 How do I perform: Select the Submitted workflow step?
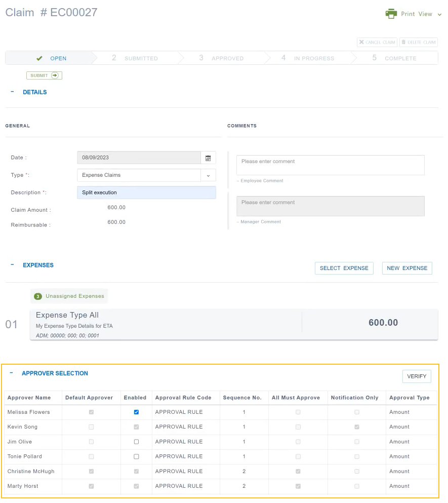click(135, 58)
